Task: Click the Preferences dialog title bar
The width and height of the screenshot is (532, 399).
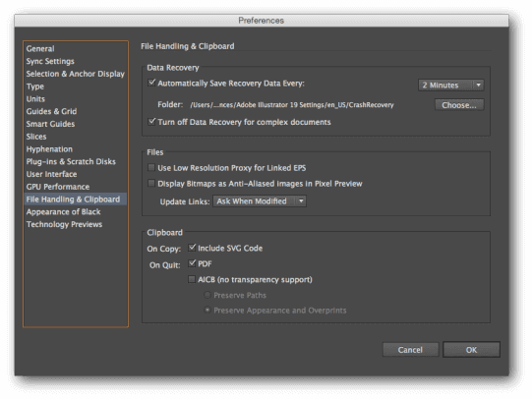Action: point(262,21)
